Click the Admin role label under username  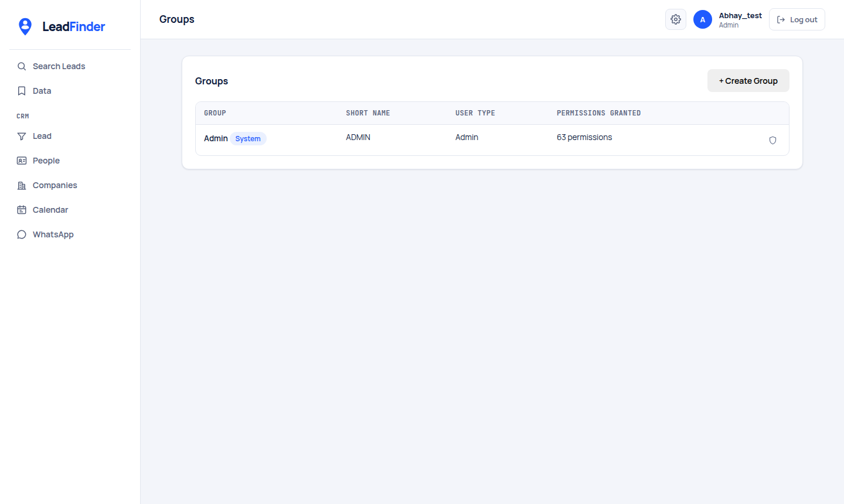coord(729,25)
